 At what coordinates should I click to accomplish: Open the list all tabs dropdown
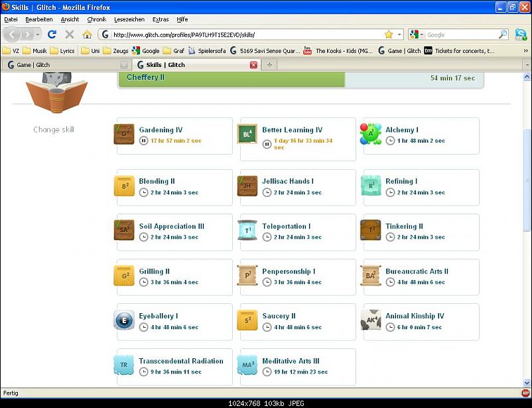click(x=526, y=65)
